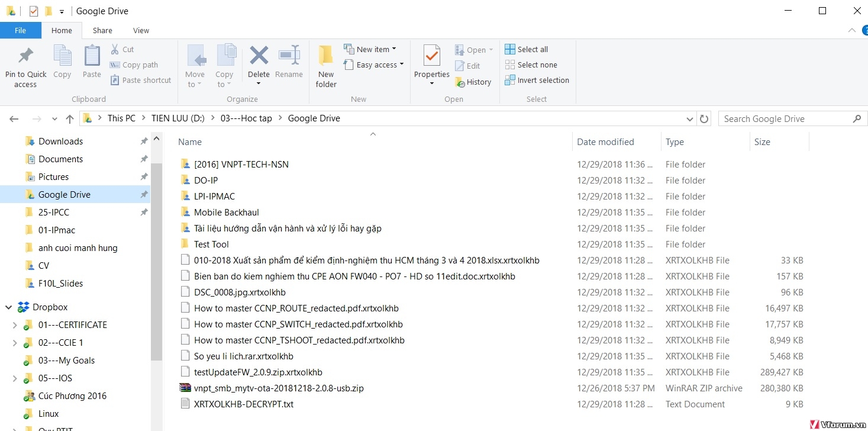Screen dimensions: 868x431
Task: Open the Easy access dropdown
Action: [374, 65]
